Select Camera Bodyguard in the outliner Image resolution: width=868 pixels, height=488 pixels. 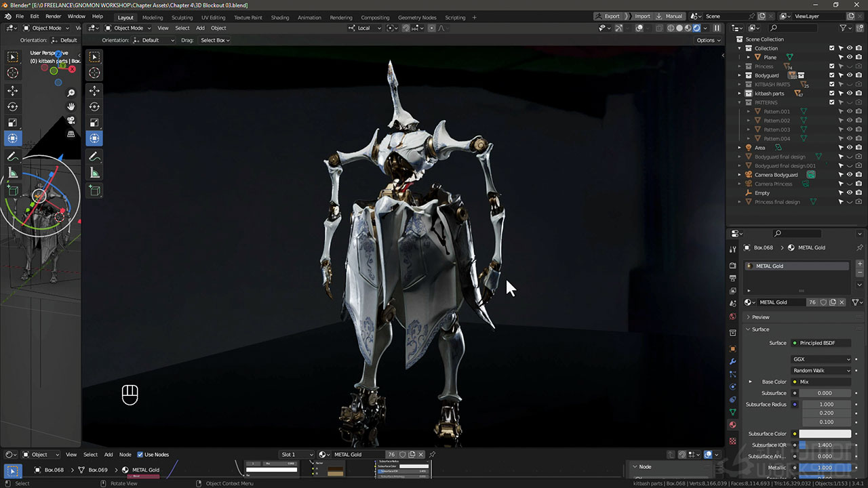click(x=776, y=175)
